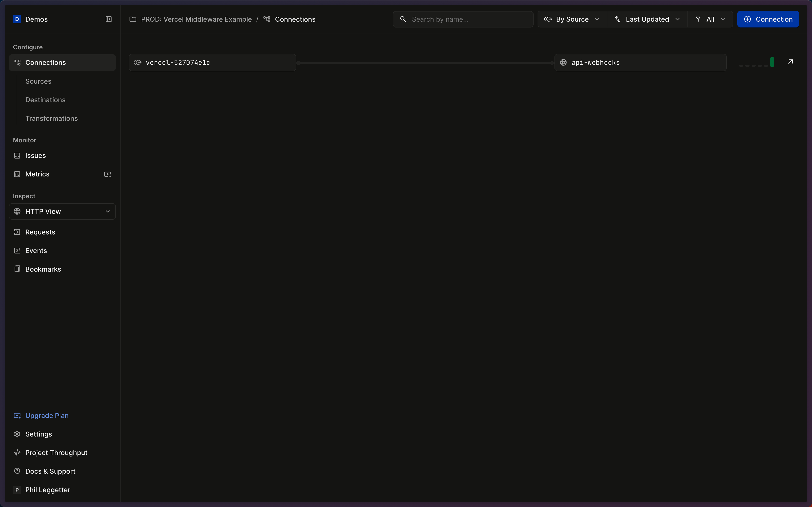812x507 pixels.
Task: Click the HTTP View globe icon
Action: (17, 211)
